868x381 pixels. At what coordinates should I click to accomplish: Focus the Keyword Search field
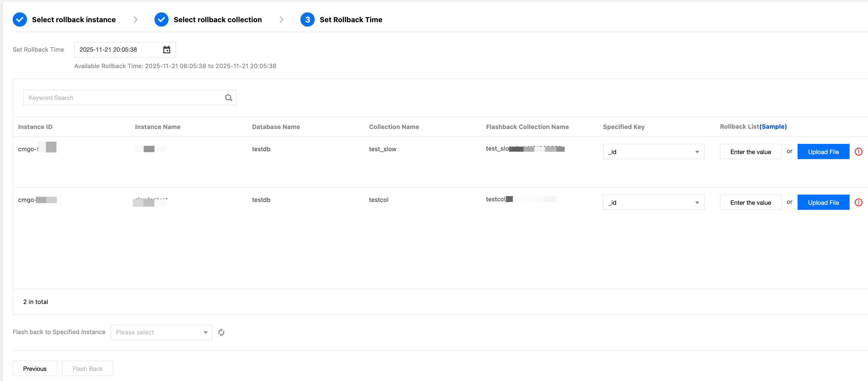pos(123,98)
